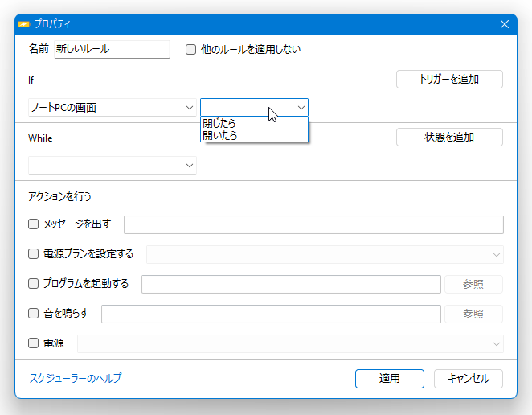Choose 閉じたら from the dropdown list
The width and height of the screenshot is (532, 415).
[254, 123]
